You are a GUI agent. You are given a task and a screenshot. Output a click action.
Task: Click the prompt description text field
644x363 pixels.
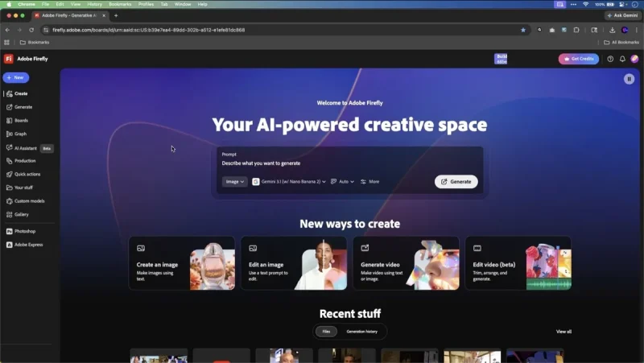tap(322, 163)
